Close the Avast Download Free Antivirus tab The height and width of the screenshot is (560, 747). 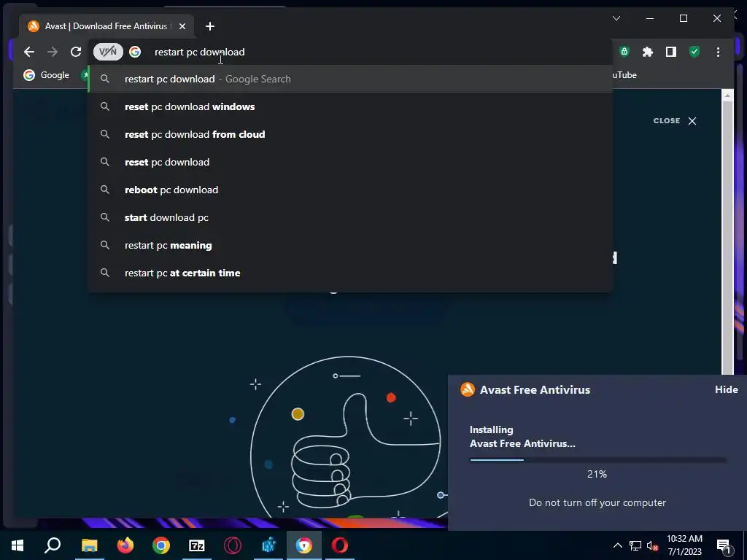click(182, 26)
